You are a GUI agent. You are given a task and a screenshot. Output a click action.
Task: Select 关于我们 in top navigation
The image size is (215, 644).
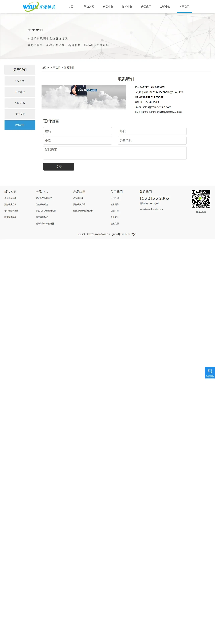184,7
